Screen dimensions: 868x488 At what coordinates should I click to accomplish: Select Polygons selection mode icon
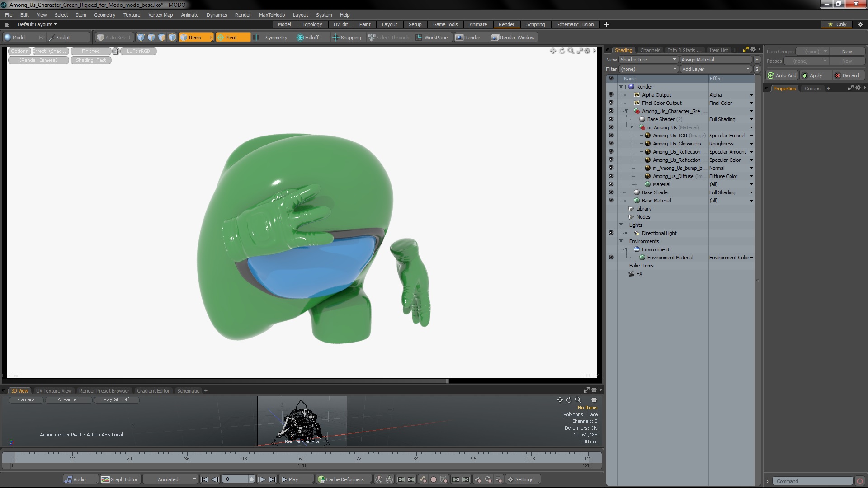coord(162,38)
